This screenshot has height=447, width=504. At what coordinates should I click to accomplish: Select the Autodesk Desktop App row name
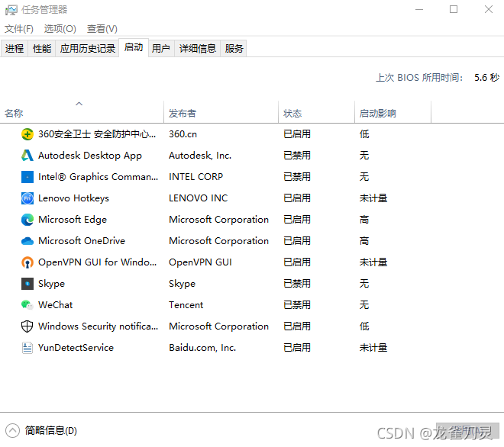coord(90,156)
